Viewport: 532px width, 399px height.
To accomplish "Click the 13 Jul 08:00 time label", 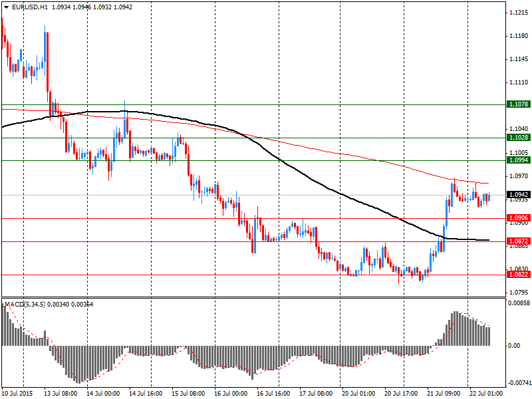I will coord(61,393).
